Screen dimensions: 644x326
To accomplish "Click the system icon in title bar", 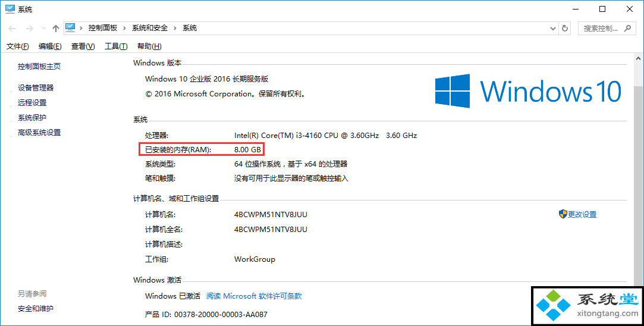I will coord(10,9).
